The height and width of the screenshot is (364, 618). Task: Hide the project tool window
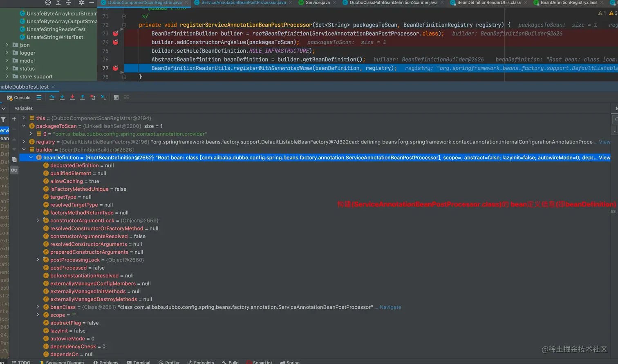point(92,2)
